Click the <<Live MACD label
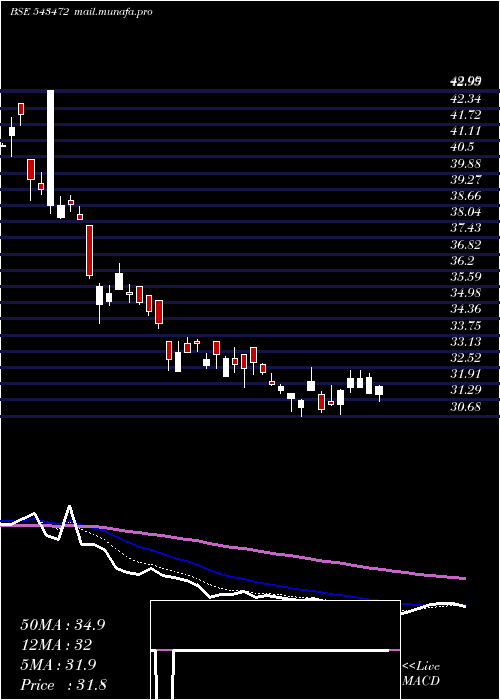 tap(421, 674)
